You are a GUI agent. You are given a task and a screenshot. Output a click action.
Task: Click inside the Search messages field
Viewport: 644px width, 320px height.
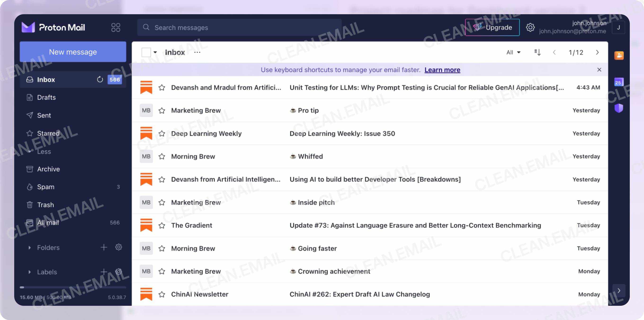point(239,27)
